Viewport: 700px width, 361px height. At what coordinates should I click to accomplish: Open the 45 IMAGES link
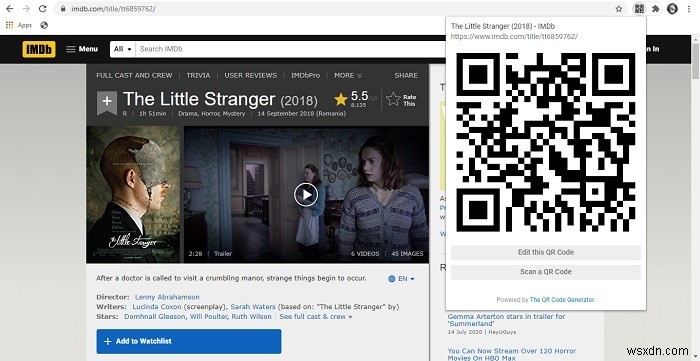pyautogui.click(x=407, y=253)
